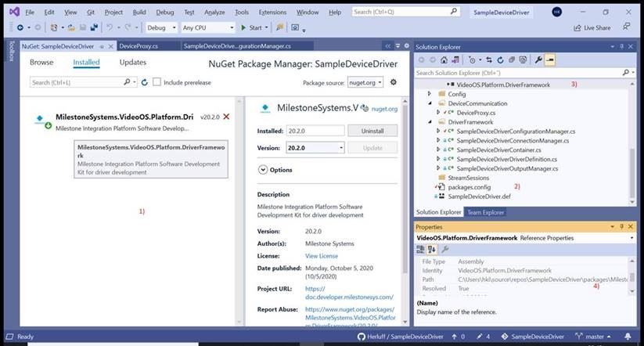Click Categorized icon in Properties panel
Viewport: 644px width, 346px height.
tap(420, 249)
